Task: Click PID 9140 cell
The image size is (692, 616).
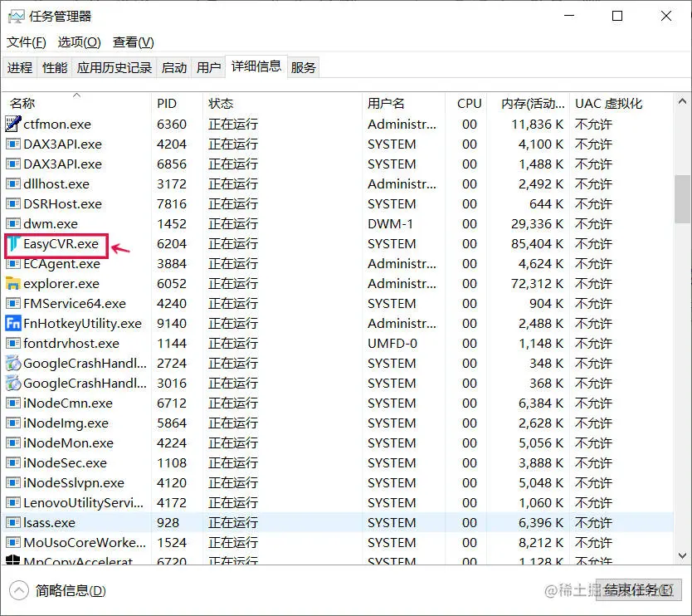Action: (x=172, y=323)
